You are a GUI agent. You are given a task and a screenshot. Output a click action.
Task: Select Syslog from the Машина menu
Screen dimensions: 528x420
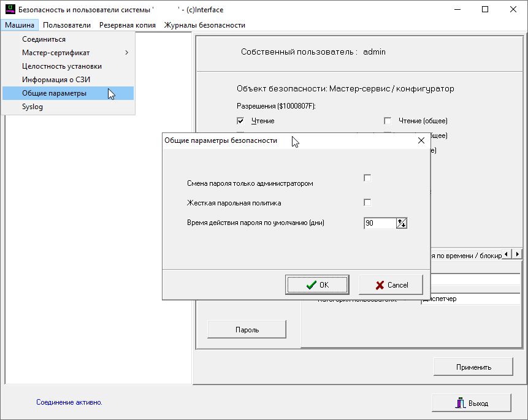33,107
